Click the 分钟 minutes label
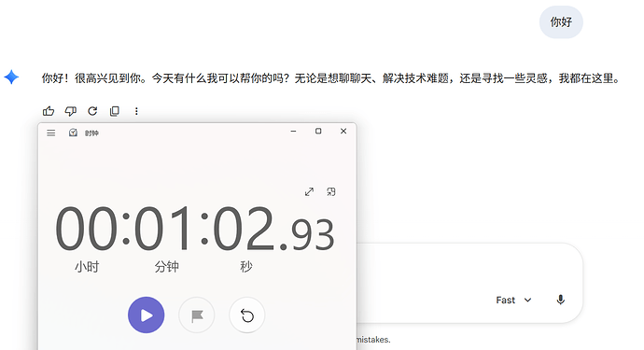 [166, 267]
